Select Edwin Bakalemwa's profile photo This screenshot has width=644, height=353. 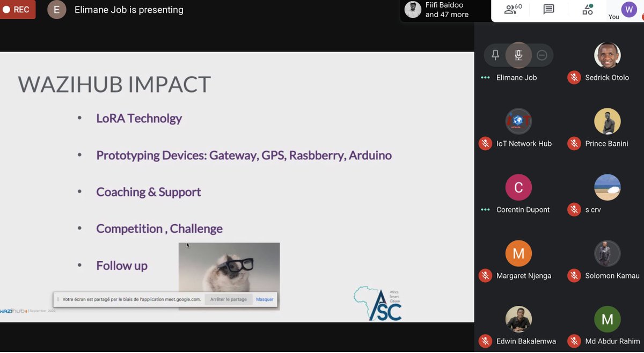click(x=518, y=319)
